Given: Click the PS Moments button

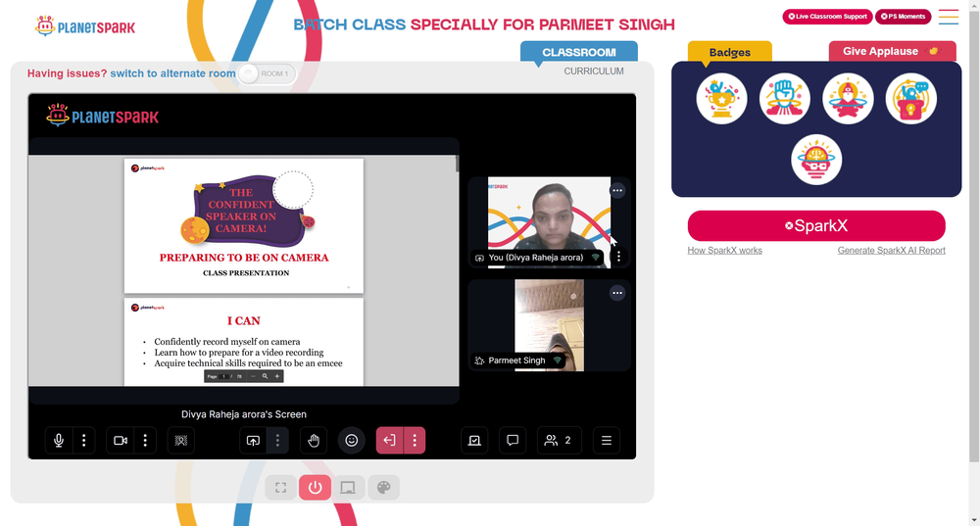Looking at the screenshot, I should tap(904, 17).
